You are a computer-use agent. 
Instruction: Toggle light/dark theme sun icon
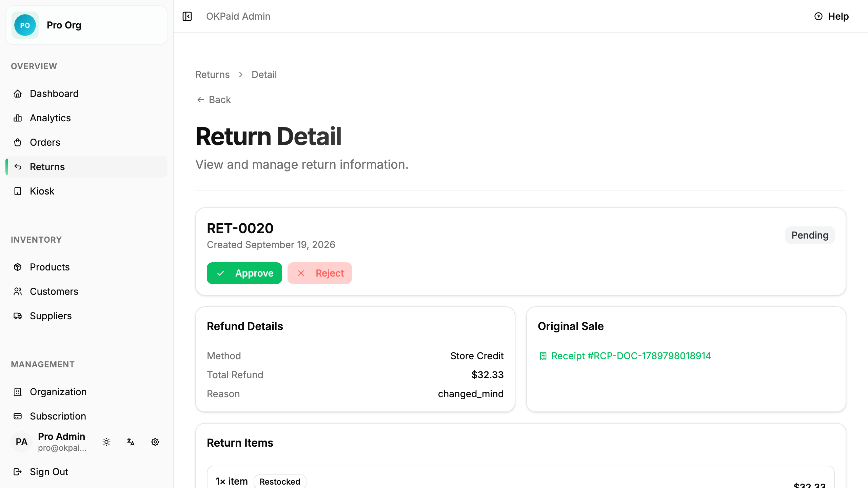pyautogui.click(x=106, y=442)
